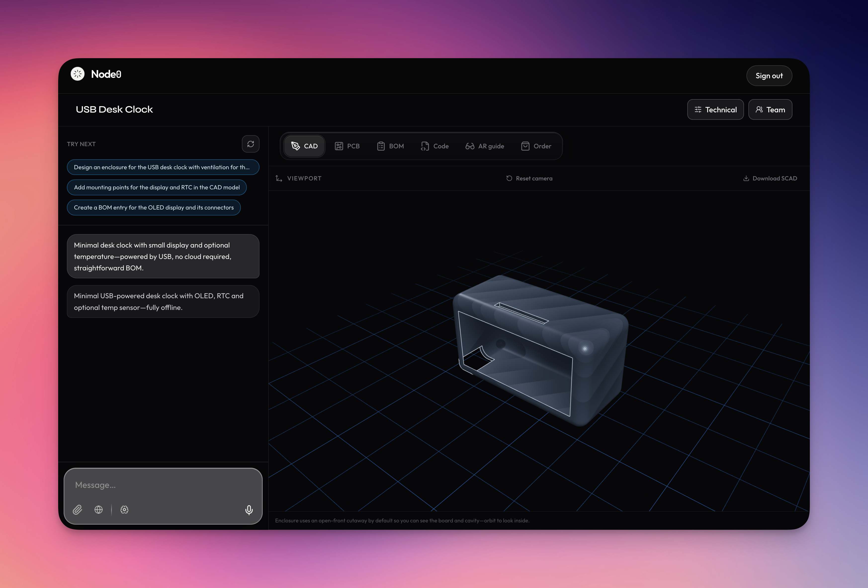The width and height of the screenshot is (868, 588).
Task: Click the Sign out button
Action: [x=769, y=76]
